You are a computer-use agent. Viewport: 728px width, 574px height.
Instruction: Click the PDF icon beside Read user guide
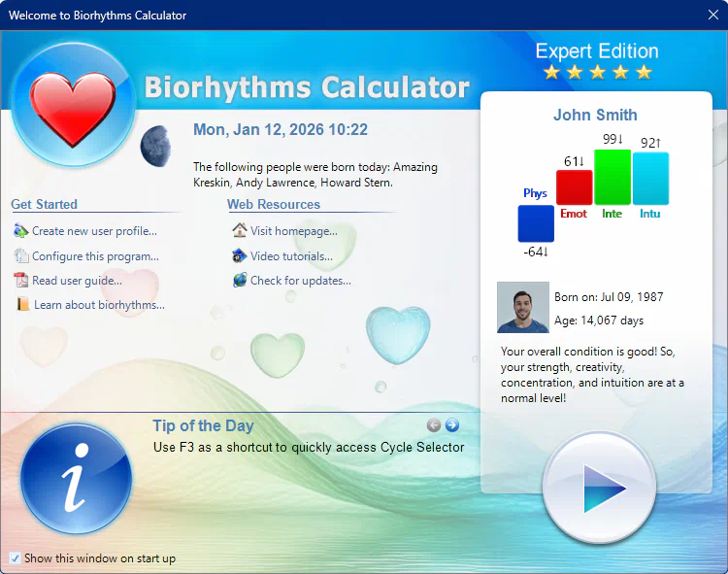point(21,281)
